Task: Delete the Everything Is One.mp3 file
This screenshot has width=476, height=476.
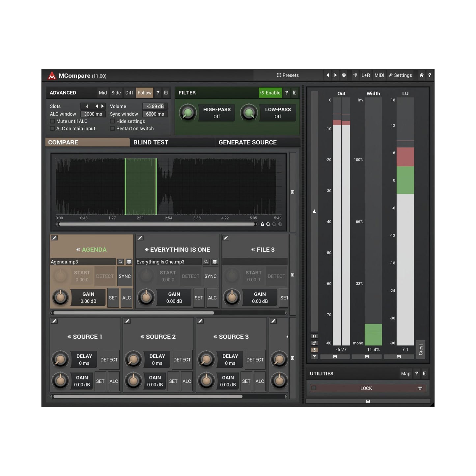Action: click(x=215, y=262)
